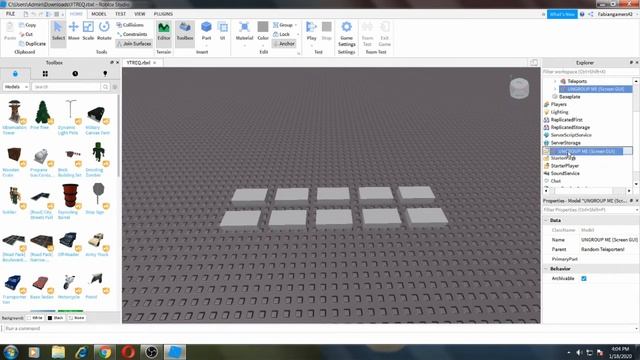The height and width of the screenshot is (360, 640).
Task: Duplicate the selected object
Action: (x=32, y=44)
